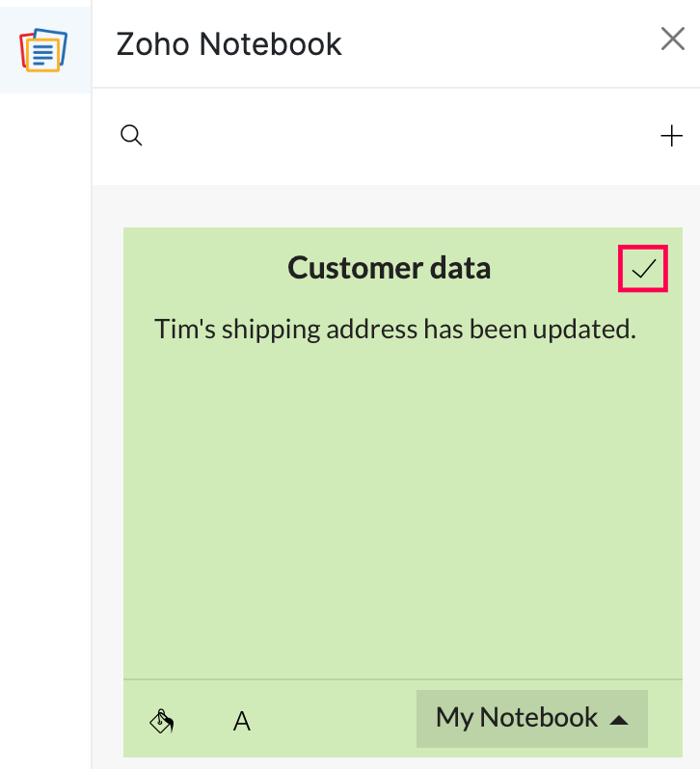Viewport: 700px width, 769px height.
Task: Edit the "Customer data" note title
Action: pos(389,268)
